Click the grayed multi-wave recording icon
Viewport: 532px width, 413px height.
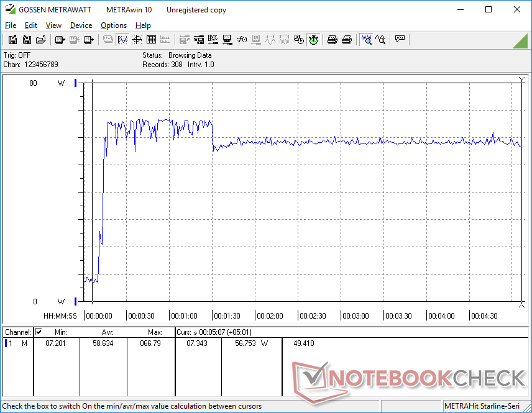284,40
